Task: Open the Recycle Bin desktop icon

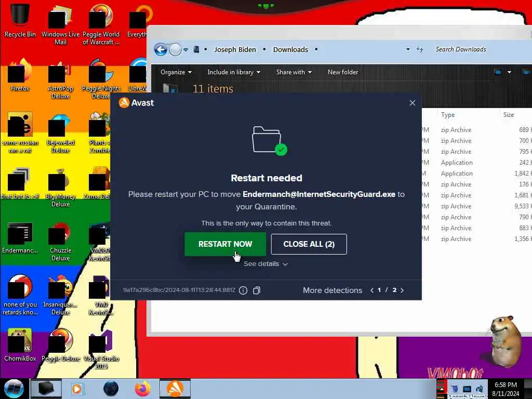Action: tap(20, 20)
